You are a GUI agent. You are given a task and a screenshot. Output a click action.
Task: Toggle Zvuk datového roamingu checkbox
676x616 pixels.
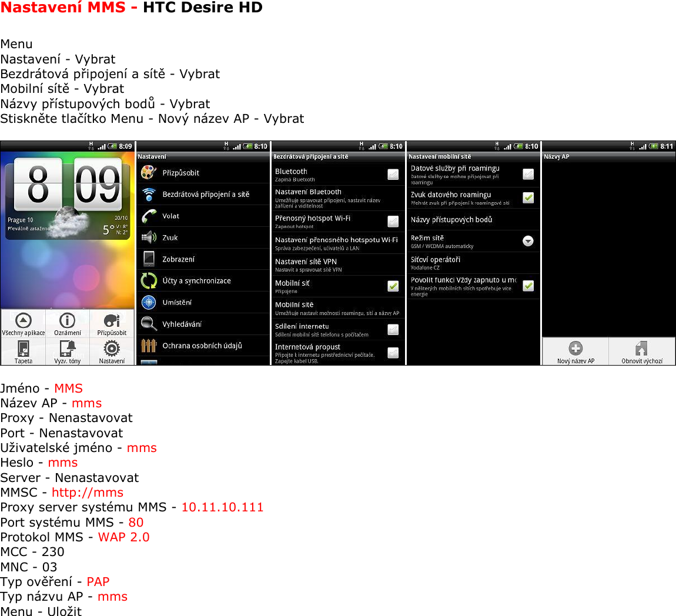pos(528,198)
